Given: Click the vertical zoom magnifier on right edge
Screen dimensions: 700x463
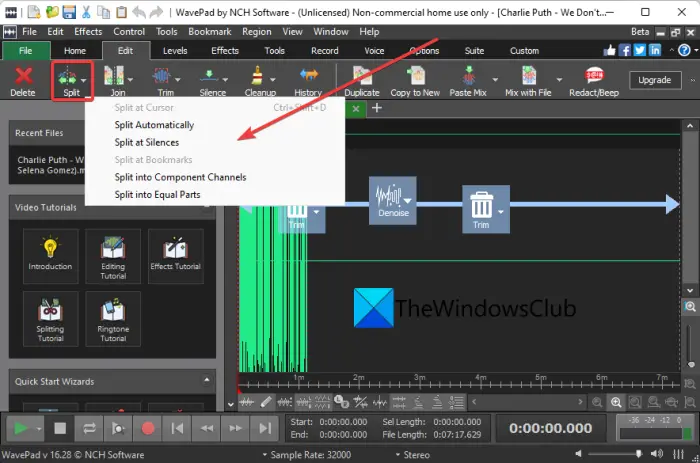Looking at the screenshot, I should coord(690,307).
